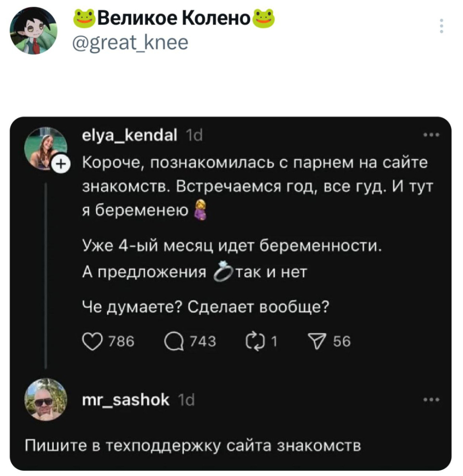View elya_kendal's profile avatar

(45, 148)
